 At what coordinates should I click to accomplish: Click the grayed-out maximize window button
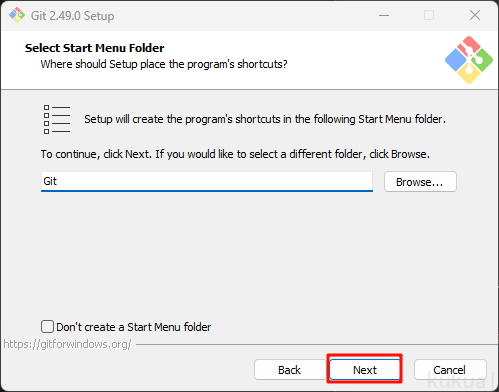(429, 15)
